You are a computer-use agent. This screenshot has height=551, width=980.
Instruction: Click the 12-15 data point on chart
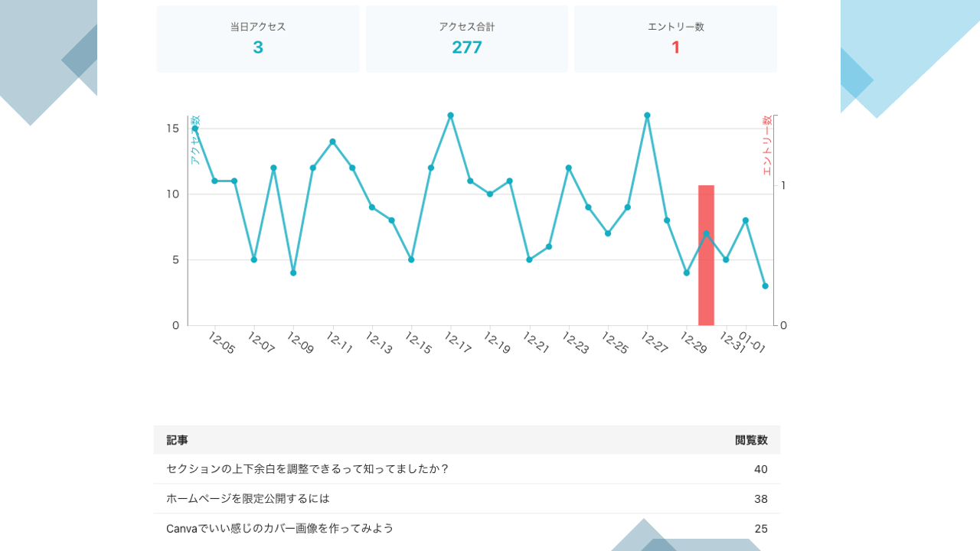pos(411,260)
